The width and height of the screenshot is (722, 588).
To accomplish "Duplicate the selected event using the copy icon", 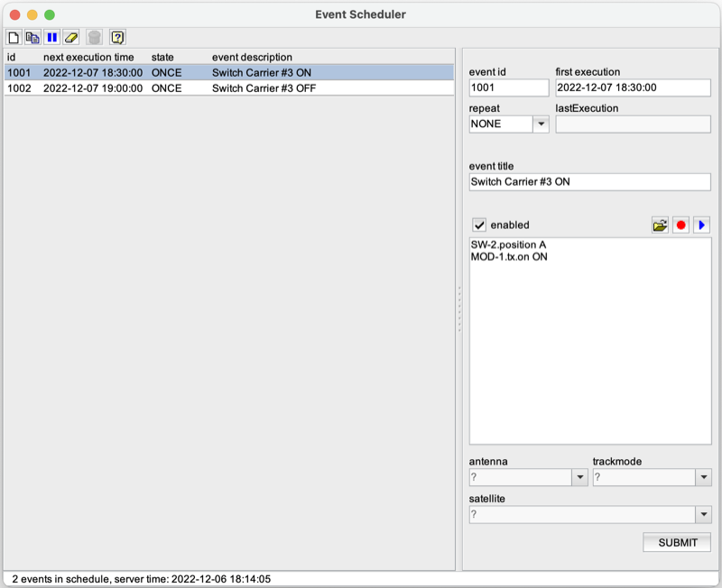I will point(33,36).
